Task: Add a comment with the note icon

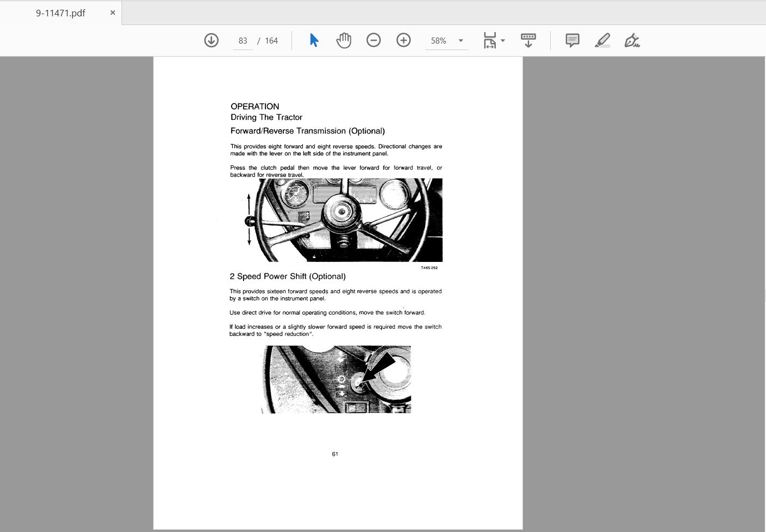Action: [x=573, y=40]
